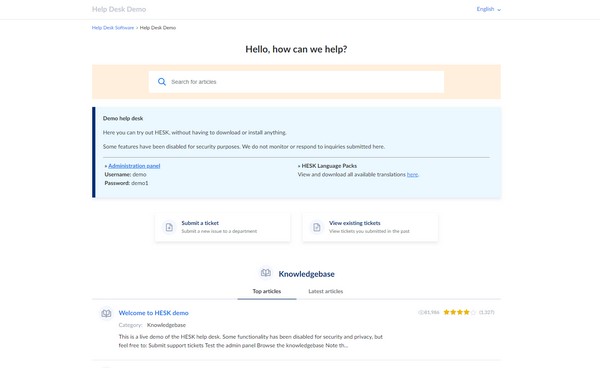600x368 pixels.
Task: Click the Help Desk Demo header title
Action: tap(119, 9)
